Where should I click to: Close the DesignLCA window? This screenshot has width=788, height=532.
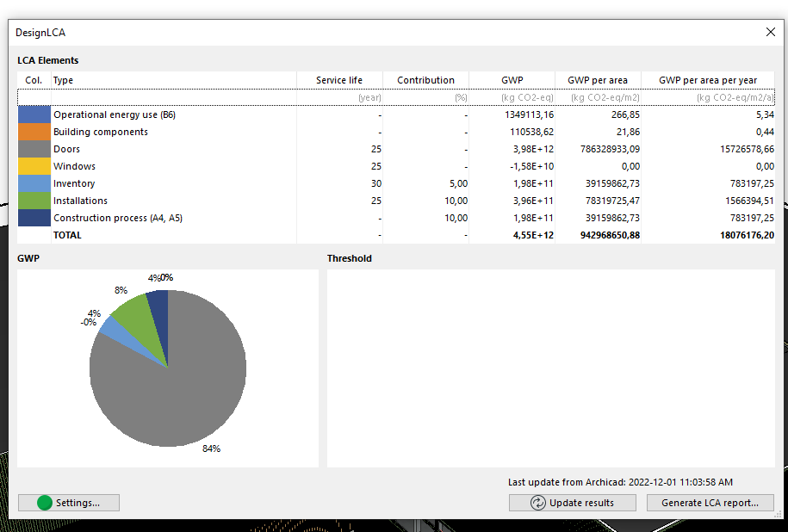[771, 32]
